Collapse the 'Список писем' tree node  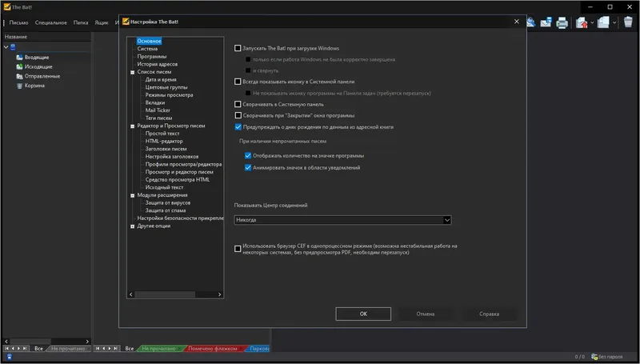pos(132,72)
